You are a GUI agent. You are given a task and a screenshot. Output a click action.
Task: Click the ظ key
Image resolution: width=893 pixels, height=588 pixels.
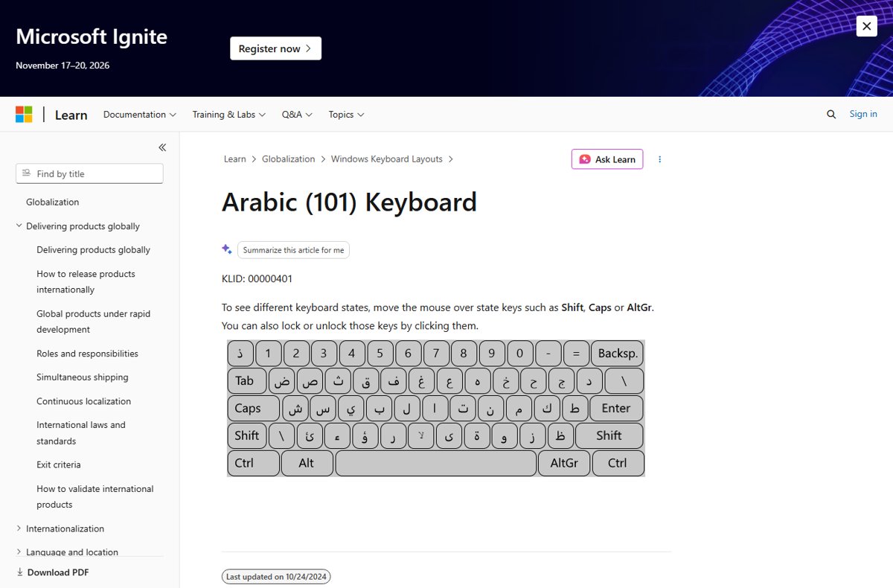(560, 435)
